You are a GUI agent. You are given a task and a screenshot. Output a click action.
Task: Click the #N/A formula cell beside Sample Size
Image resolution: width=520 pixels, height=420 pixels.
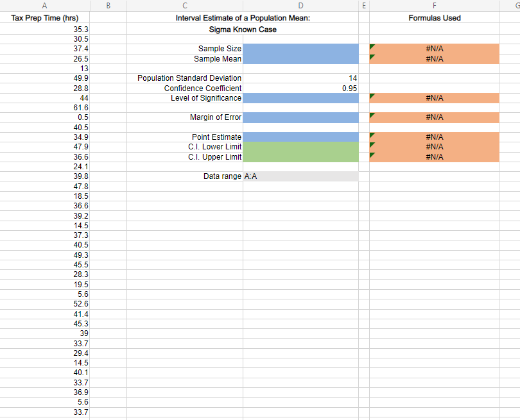point(435,49)
